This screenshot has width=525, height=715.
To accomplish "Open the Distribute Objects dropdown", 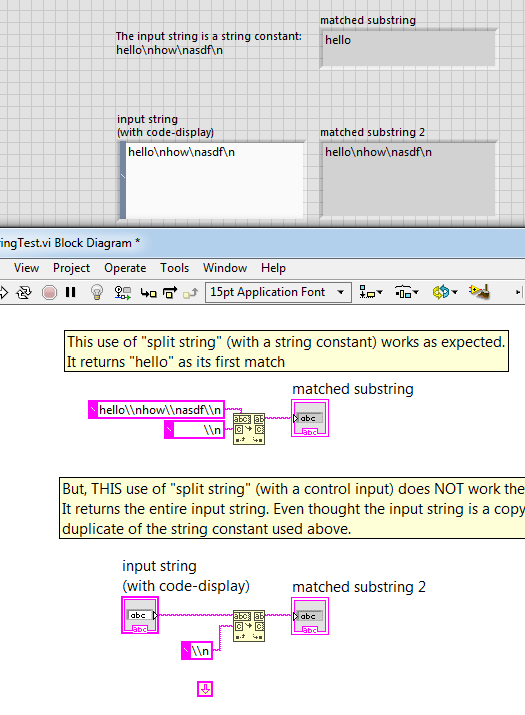I will [x=406, y=292].
